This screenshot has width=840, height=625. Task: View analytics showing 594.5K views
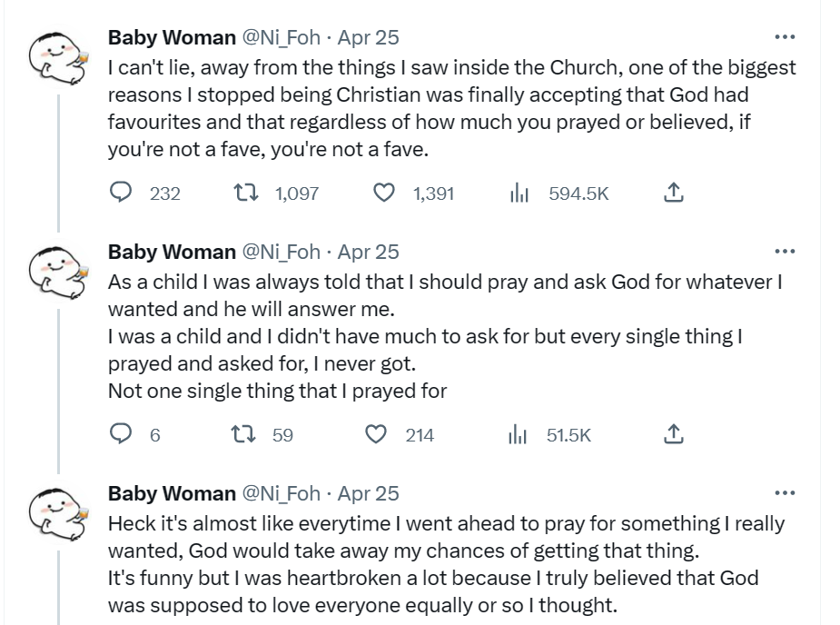pyautogui.click(x=519, y=193)
